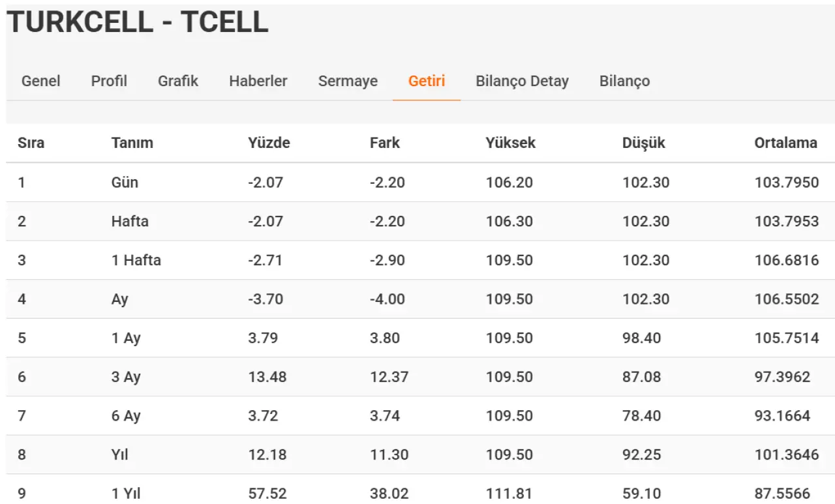
Task: Click the Fark column header
Action: tap(385, 143)
